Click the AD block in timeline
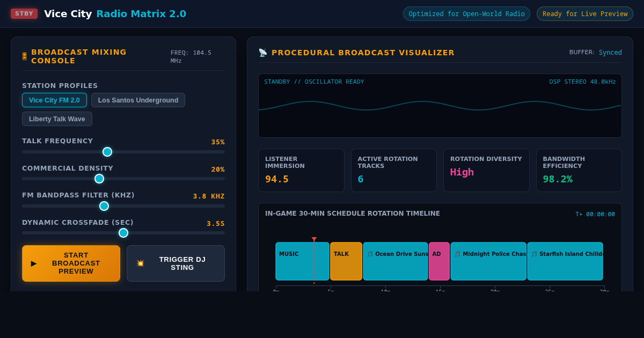 (x=439, y=261)
